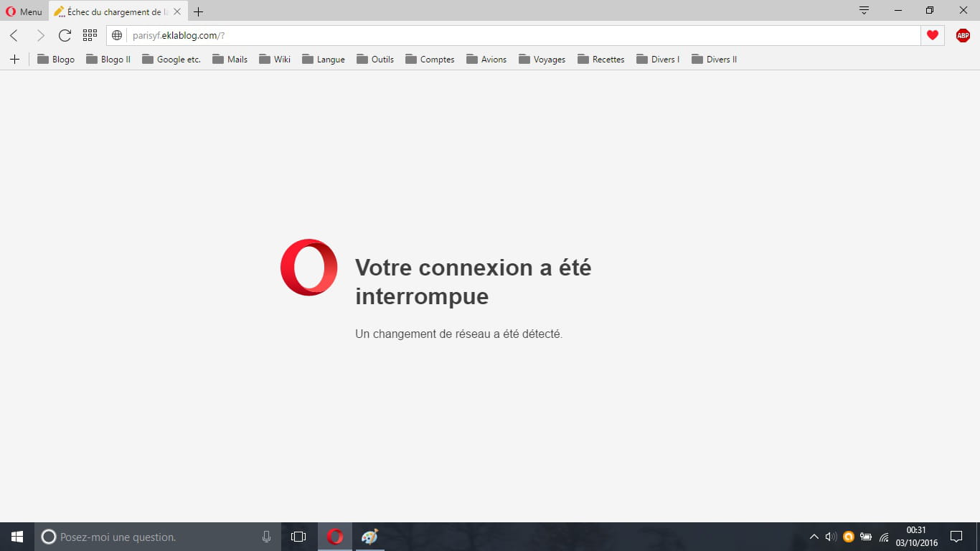The height and width of the screenshot is (551, 980).
Task: Open the Comptes bookmarks folder
Action: (430, 60)
